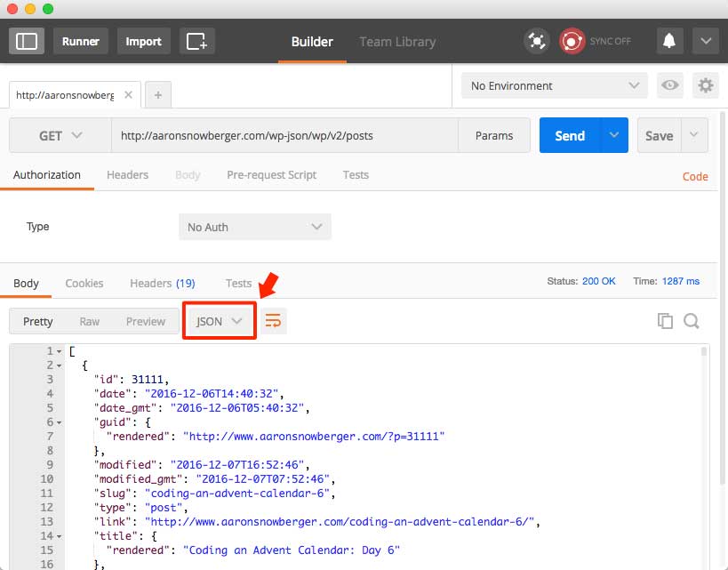Open a new window with the plus-window icon
The image size is (728, 570).
pyautogui.click(x=196, y=41)
